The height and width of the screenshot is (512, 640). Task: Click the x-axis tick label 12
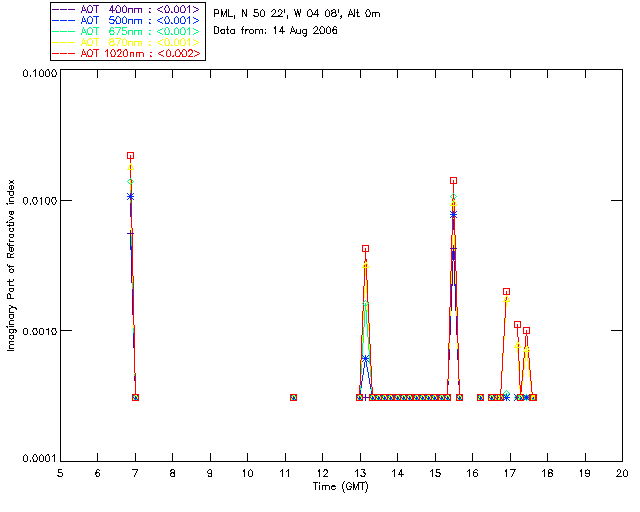(x=323, y=473)
